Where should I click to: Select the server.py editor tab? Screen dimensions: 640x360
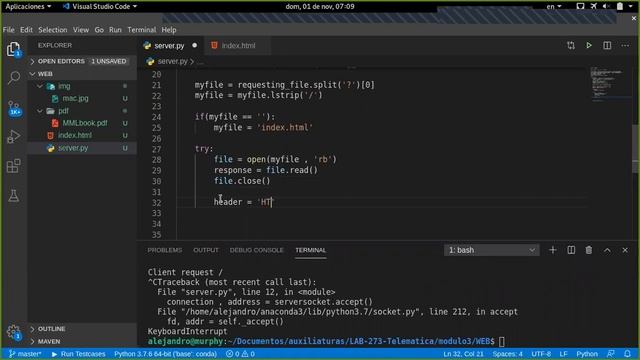click(170, 45)
